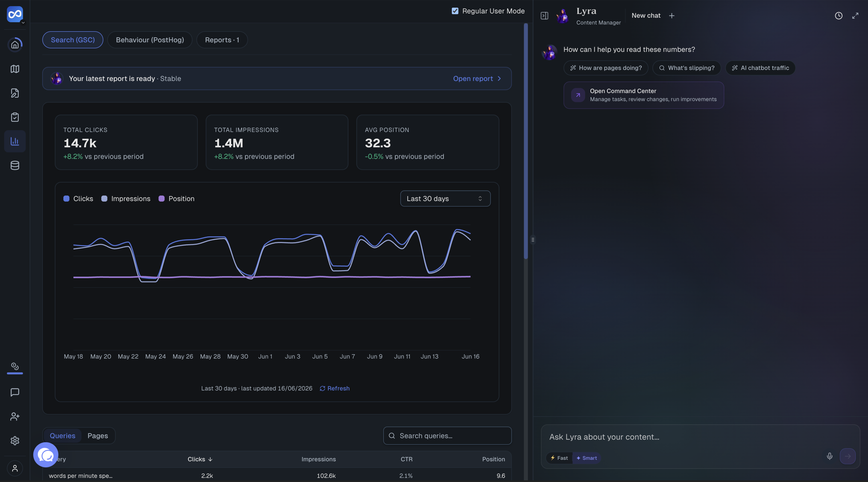Toggle the Regular User Mode checkbox

tap(455, 11)
